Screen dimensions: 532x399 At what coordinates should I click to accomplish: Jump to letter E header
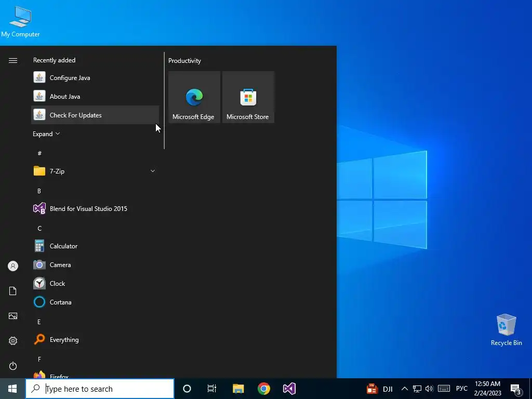pos(39,322)
